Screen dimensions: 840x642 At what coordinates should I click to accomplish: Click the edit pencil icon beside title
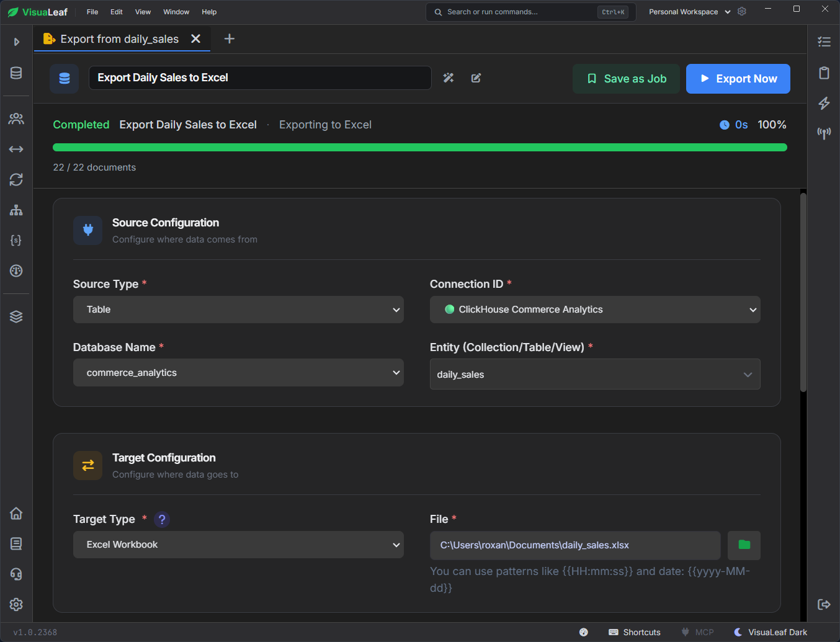476,78
